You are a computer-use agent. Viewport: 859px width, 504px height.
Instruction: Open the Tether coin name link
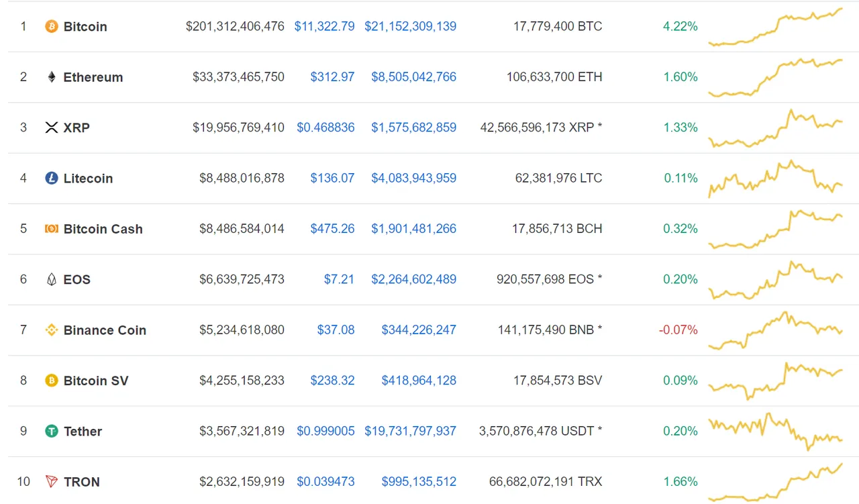click(x=83, y=432)
